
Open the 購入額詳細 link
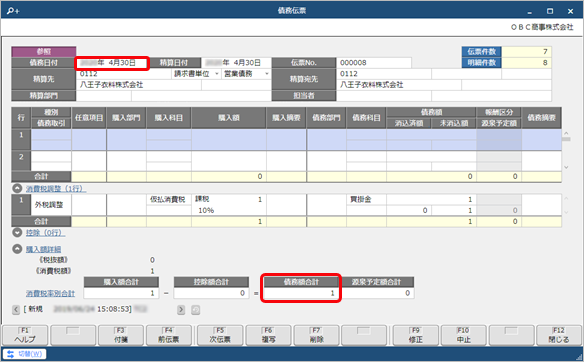(x=44, y=249)
